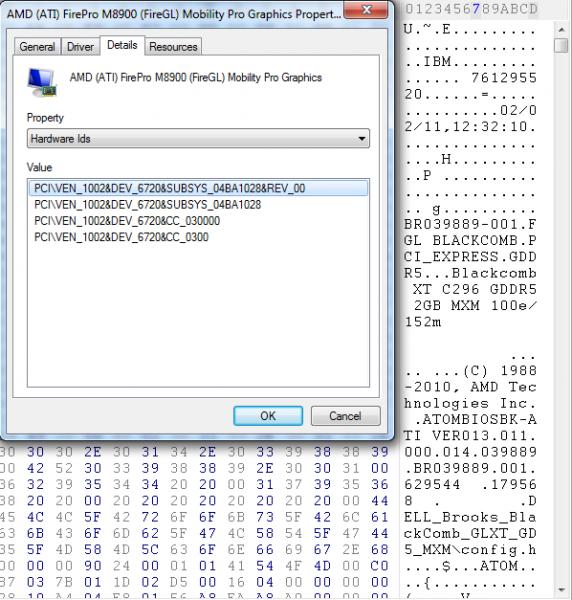Click ASCII line 'BR039889-001.F' in hex editor
The image size is (572, 600).
coord(470,224)
